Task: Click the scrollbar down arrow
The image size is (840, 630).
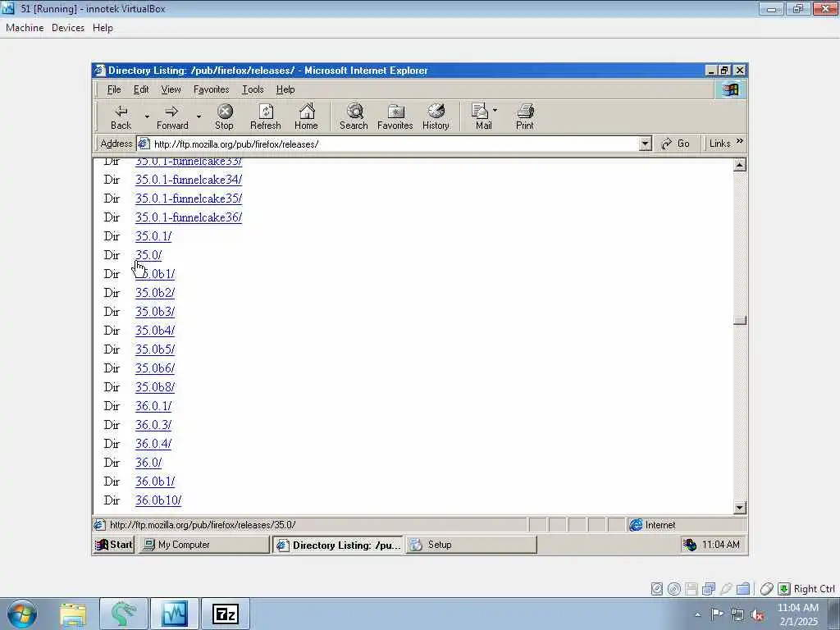Action: [740, 507]
